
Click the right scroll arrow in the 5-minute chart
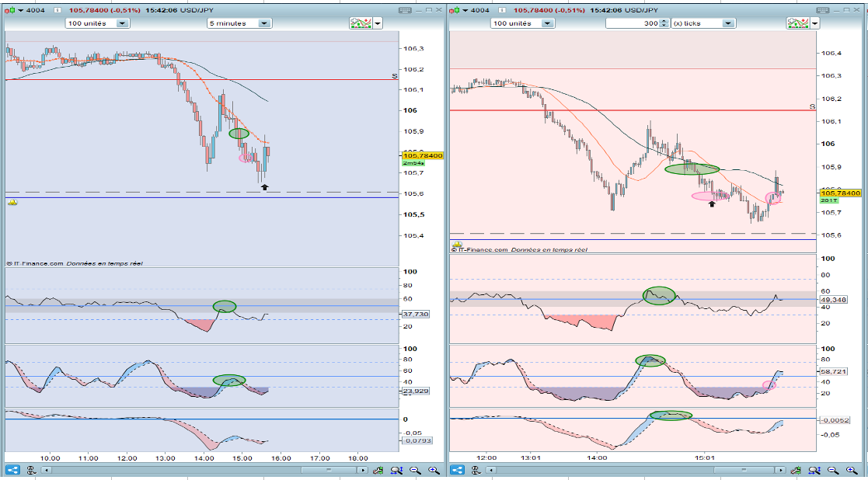tap(363, 470)
